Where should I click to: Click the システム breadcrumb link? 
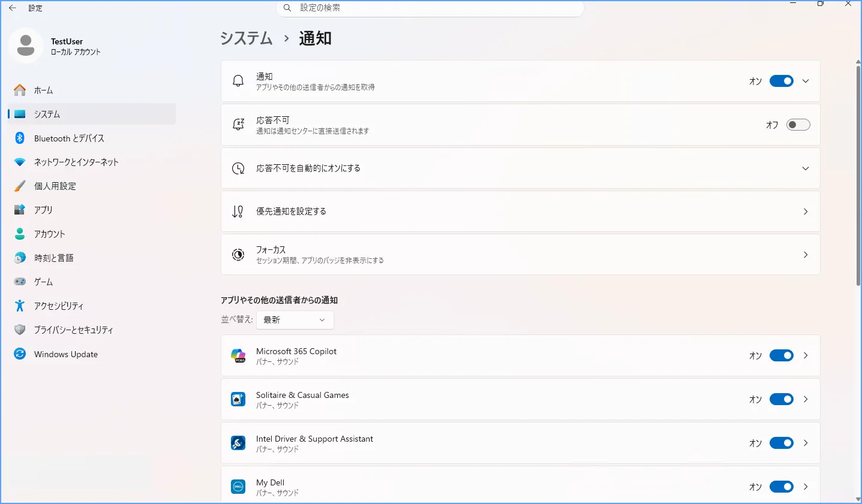coord(247,38)
